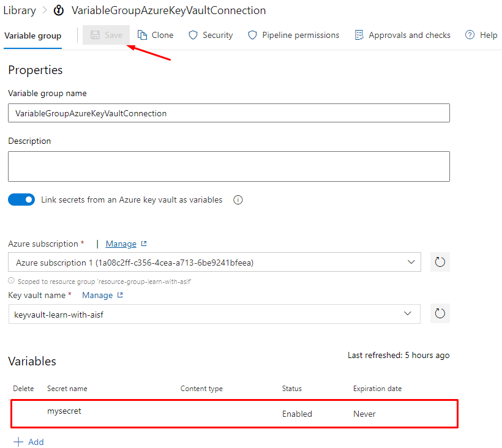Viewport: 502px width, 448px height.
Task: Open the Key vault name dropdown
Action: click(x=408, y=314)
